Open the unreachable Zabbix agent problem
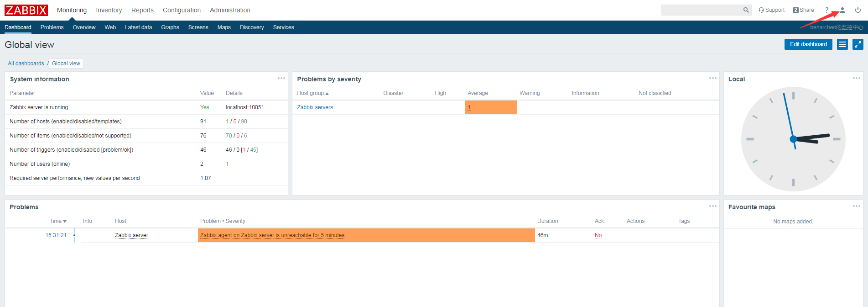 point(272,235)
